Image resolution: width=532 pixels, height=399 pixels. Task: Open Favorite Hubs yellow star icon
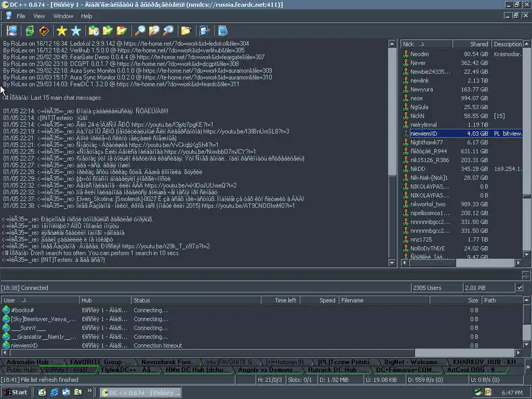click(x=62, y=31)
